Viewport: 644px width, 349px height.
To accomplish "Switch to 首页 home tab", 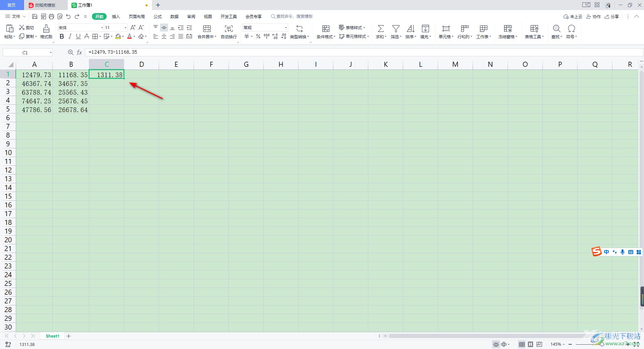I will pyautogui.click(x=12, y=5).
